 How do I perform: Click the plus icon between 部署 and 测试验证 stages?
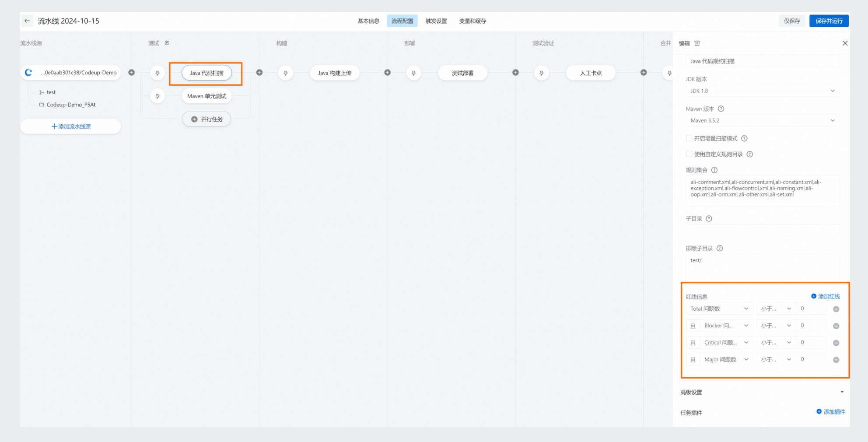[x=516, y=73]
